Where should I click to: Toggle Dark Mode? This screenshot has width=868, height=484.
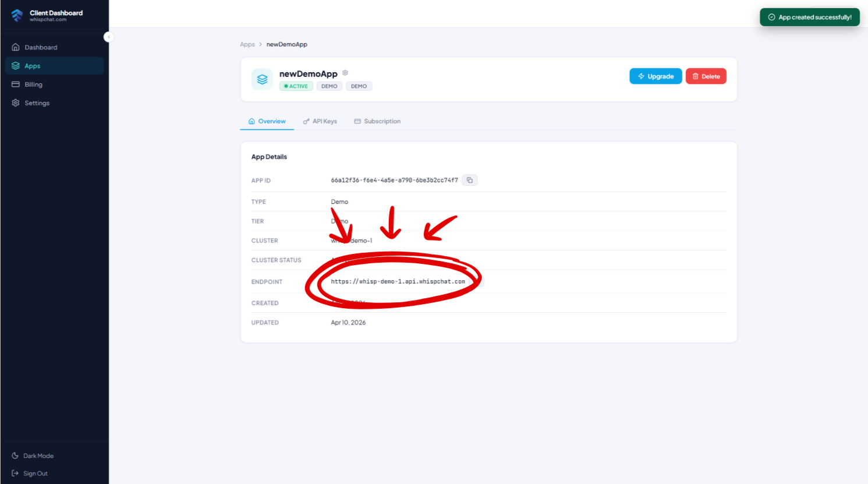[x=13, y=455]
